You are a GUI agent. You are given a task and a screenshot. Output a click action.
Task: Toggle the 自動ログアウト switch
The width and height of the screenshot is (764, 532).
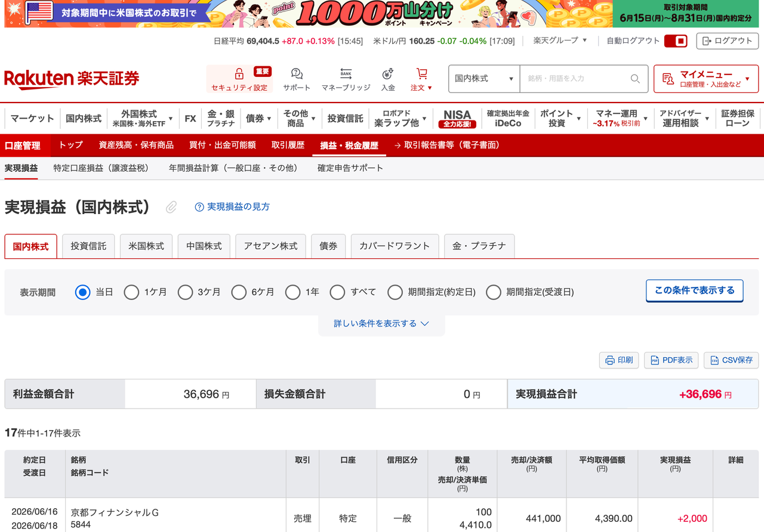click(x=676, y=41)
